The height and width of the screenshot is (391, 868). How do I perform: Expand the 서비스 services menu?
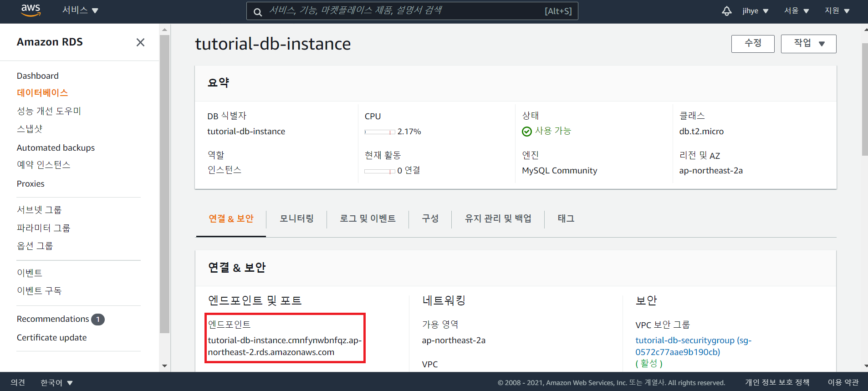point(80,10)
